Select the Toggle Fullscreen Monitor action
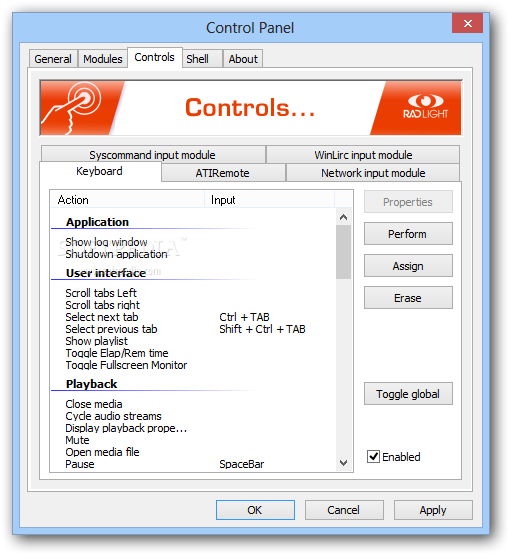The width and height of the screenshot is (510, 555). pos(126,365)
